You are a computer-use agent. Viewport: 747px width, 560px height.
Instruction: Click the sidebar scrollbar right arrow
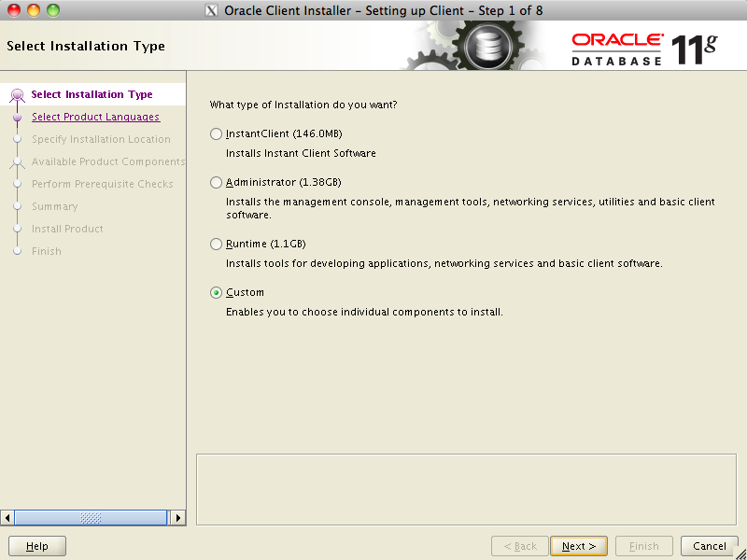coord(178,518)
